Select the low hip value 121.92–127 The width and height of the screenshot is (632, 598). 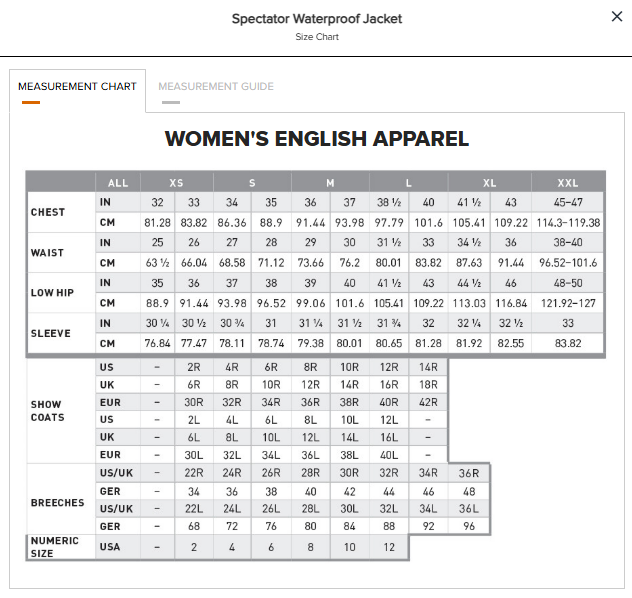point(568,303)
